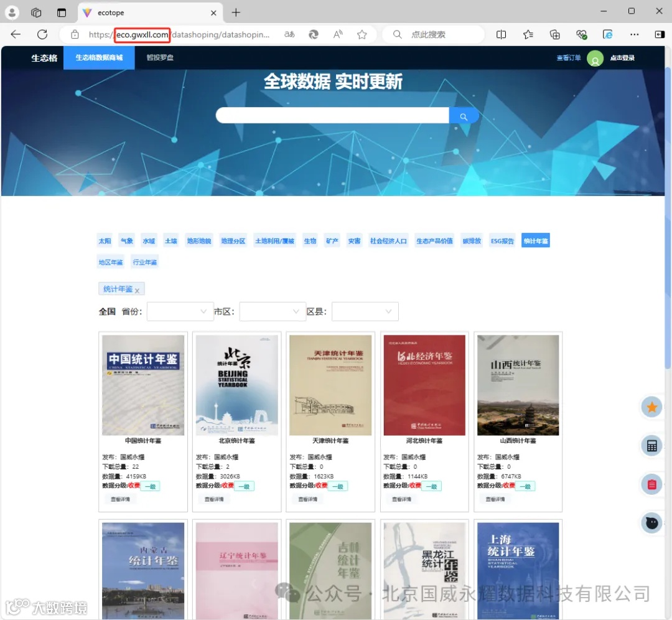Screen dimensions: 672x620
Task: Click 查看详情 under 天津统计年鉴
Action: 308,499
